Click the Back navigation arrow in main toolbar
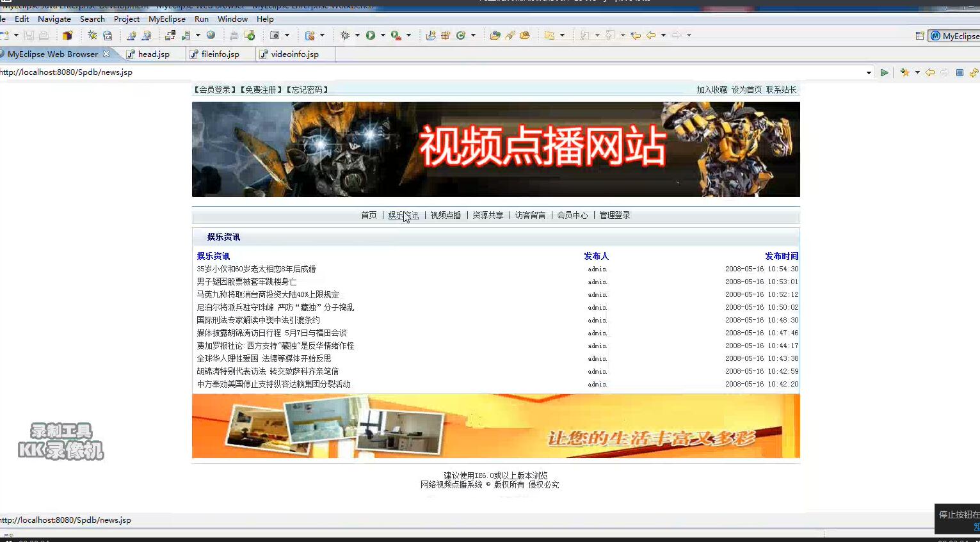The height and width of the screenshot is (542, 980). point(651,36)
